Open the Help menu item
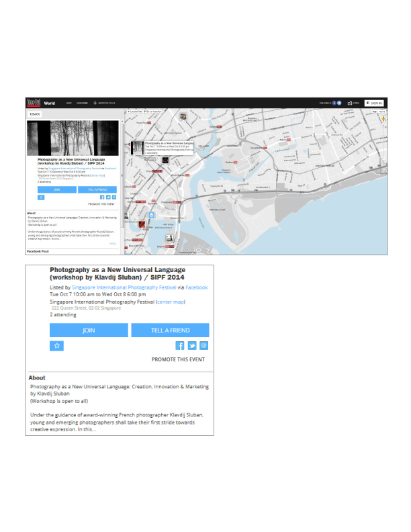 [68, 103]
